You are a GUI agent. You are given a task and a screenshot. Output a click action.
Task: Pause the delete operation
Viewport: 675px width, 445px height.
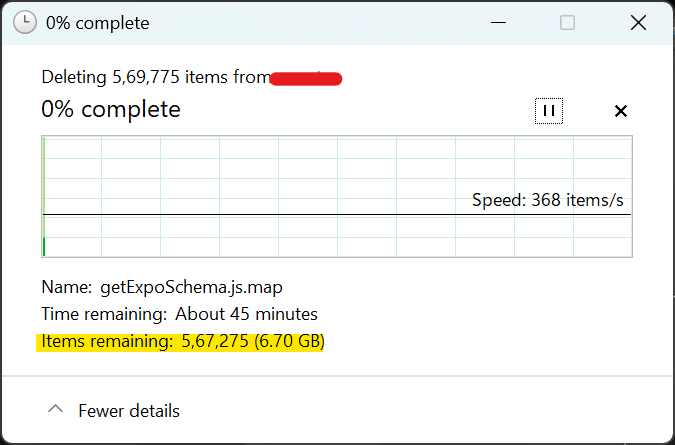(548, 111)
